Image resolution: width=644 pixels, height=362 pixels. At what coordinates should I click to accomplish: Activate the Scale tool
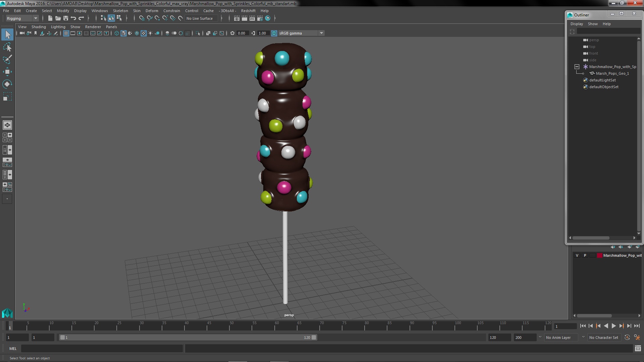click(7, 97)
